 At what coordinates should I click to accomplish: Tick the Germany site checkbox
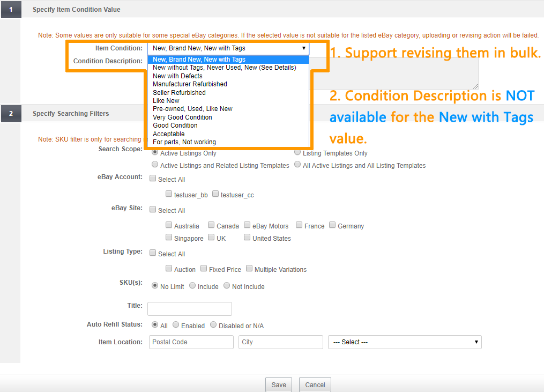click(332, 225)
